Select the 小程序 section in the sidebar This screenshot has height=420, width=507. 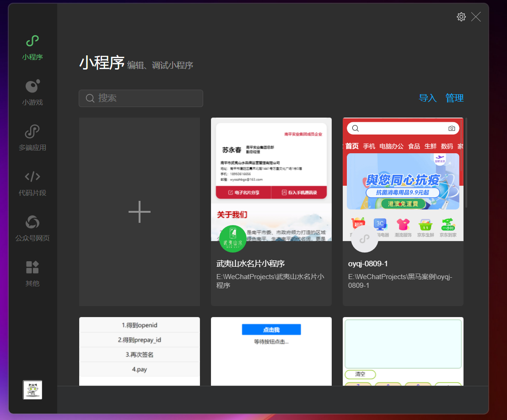click(x=32, y=46)
